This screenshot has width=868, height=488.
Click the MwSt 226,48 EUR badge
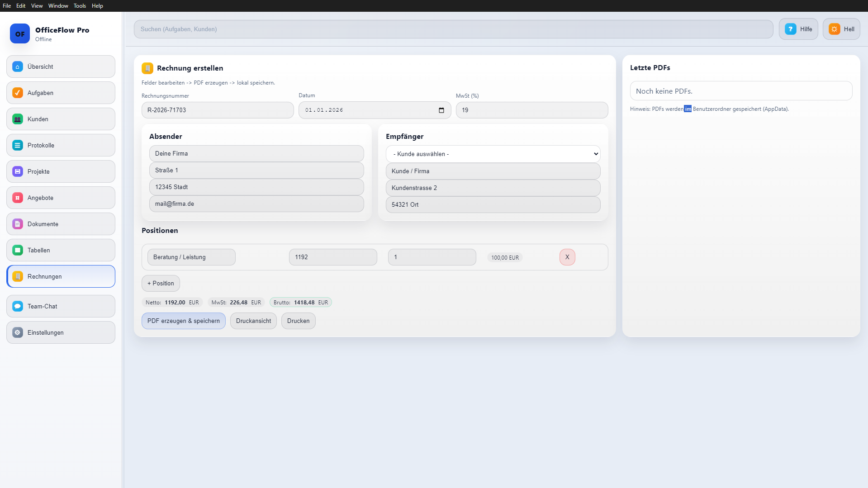tap(236, 302)
